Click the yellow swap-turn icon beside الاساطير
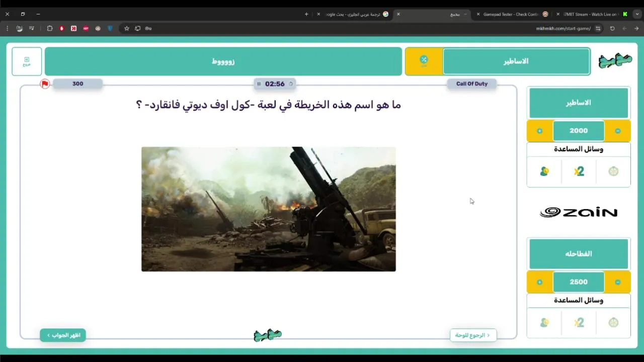 (424, 61)
